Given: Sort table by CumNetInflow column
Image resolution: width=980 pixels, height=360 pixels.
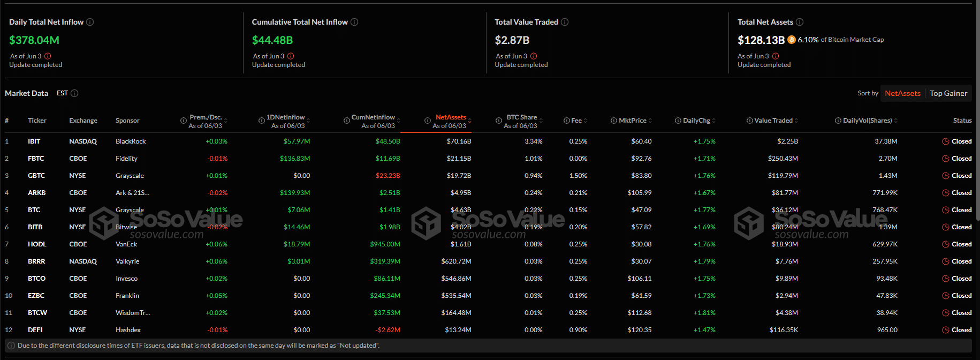Looking at the screenshot, I should (398, 121).
